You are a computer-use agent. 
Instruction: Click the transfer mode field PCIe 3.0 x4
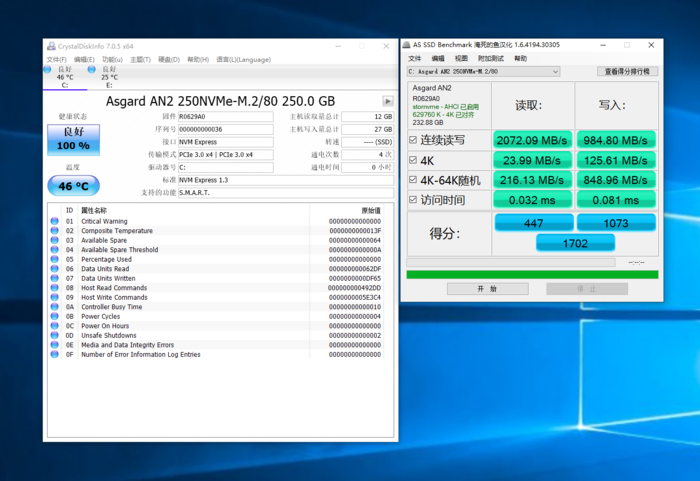(x=225, y=155)
